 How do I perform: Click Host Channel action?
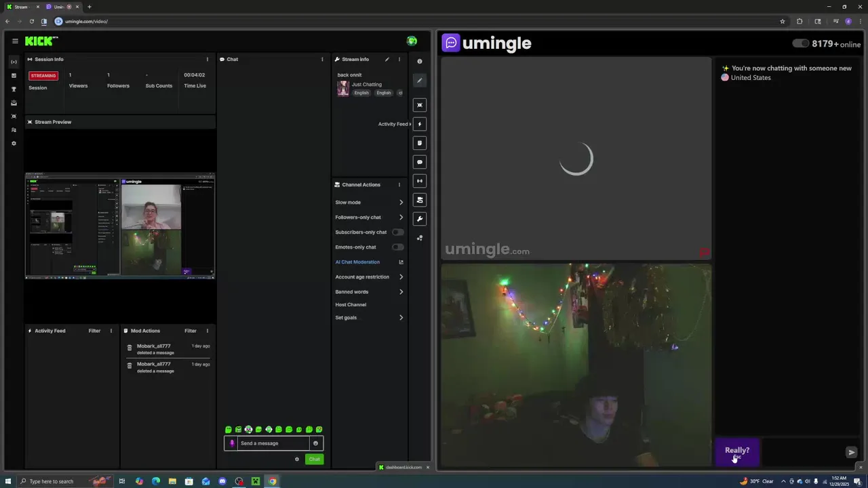pos(351,304)
